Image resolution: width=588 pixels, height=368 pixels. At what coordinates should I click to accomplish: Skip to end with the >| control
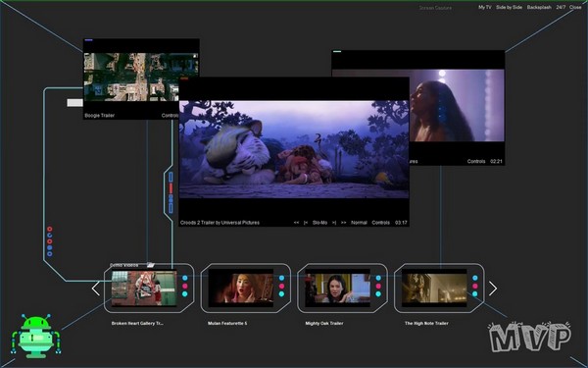coord(334,223)
